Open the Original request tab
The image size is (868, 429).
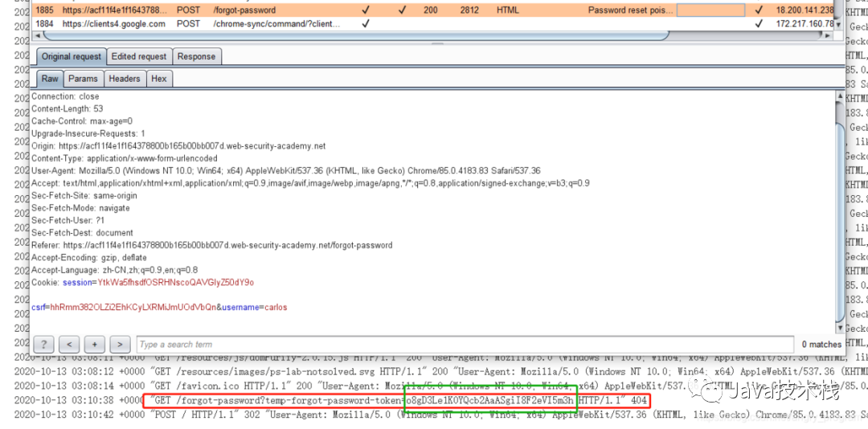[72, 56]
